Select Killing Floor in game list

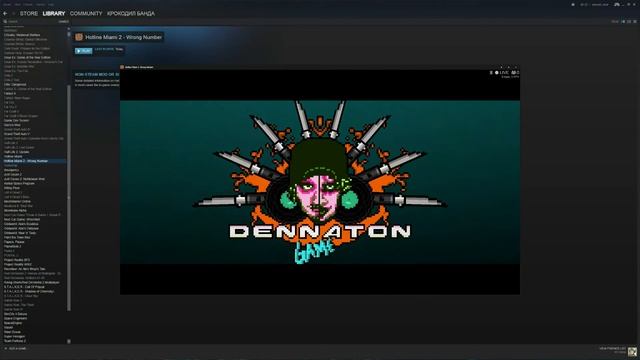tap(12, 188)
